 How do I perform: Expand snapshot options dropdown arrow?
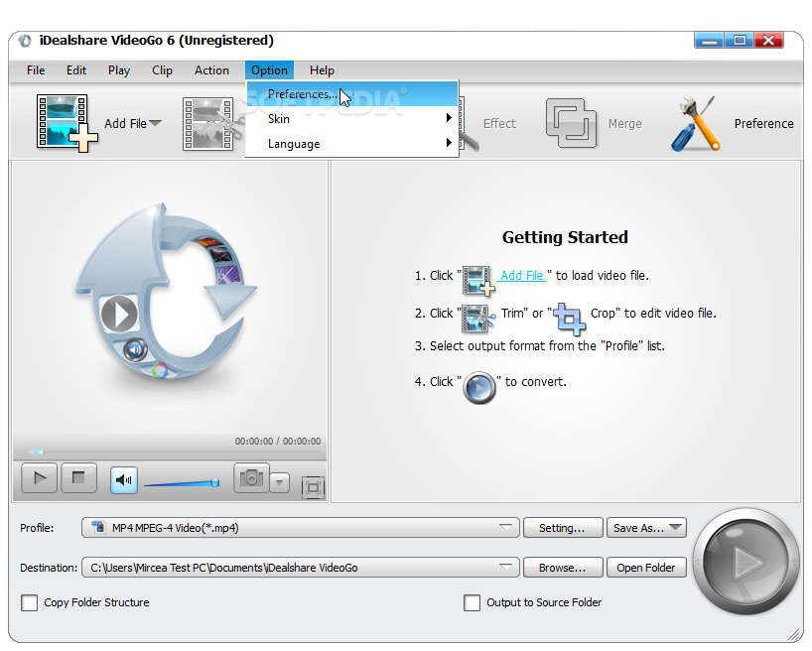click(280, 482)
